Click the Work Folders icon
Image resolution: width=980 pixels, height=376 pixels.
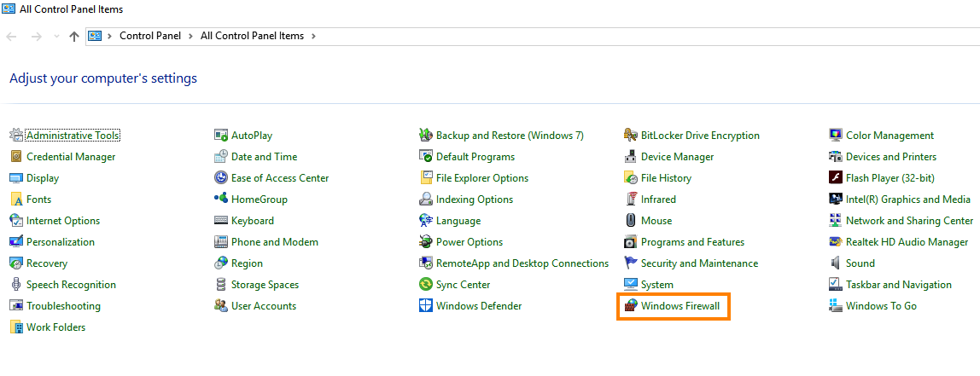click(16, 327)
